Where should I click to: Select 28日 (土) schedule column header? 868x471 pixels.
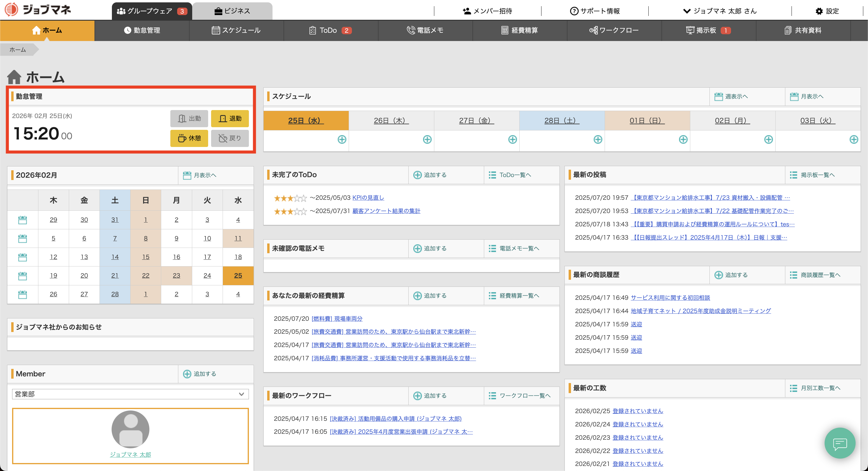562,121
